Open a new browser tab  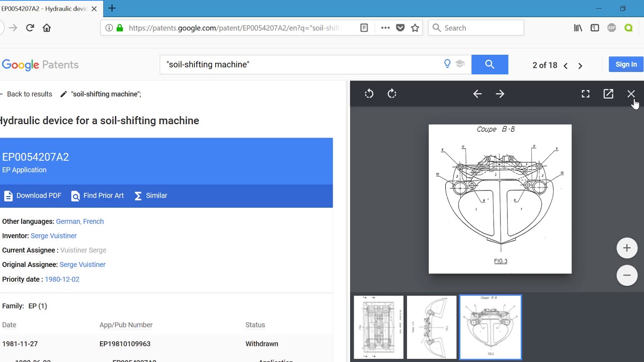(112, 8)
